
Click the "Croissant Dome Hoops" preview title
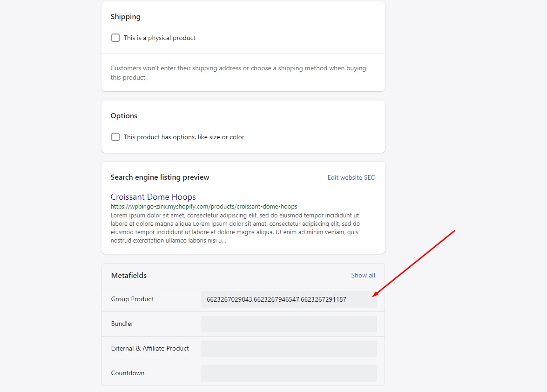(153, 197)
